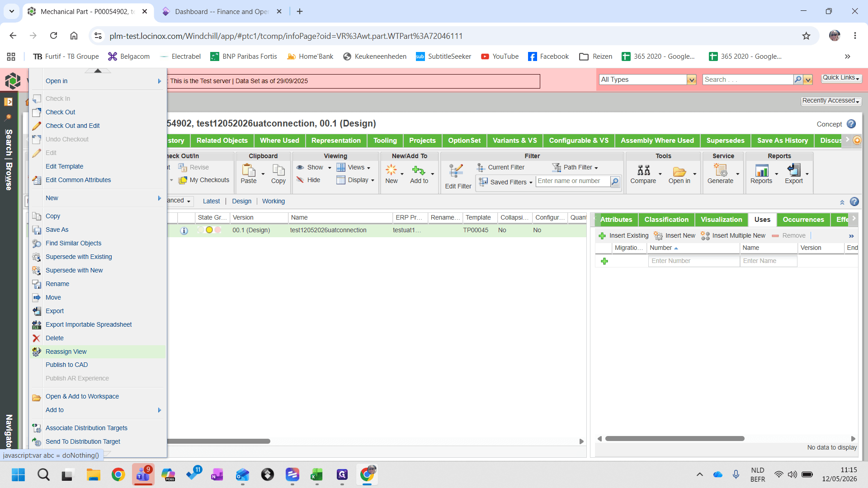Click the Enter Number input field
The image size is (868, 488).
click(693, 261)
